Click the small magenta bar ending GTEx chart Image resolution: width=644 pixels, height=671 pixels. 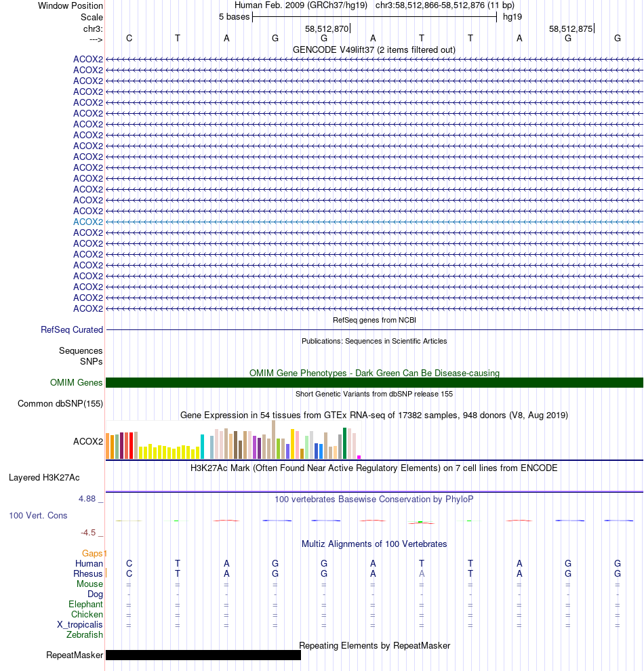pyautogui.click(x=359, y=457)
